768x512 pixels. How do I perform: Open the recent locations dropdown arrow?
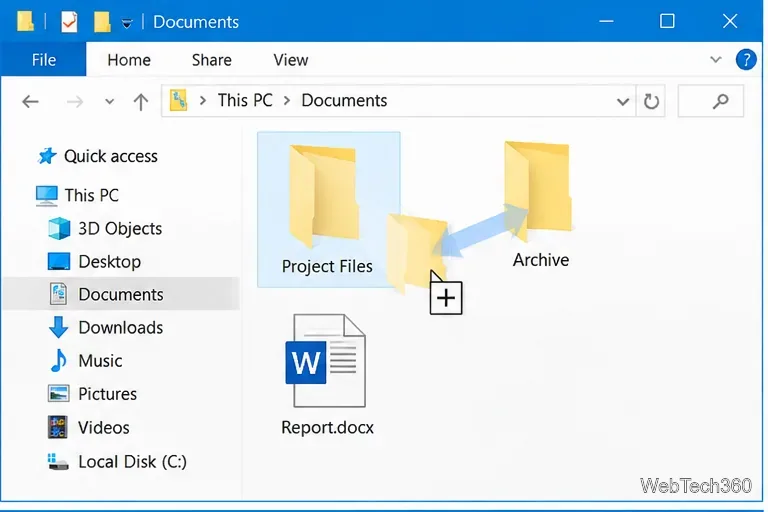point(109,102)
